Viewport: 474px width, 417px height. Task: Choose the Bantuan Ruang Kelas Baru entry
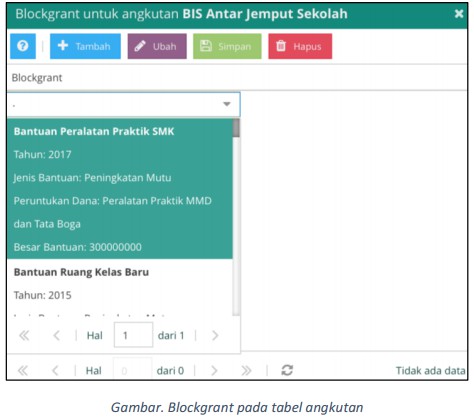click(x=120, y=287)
